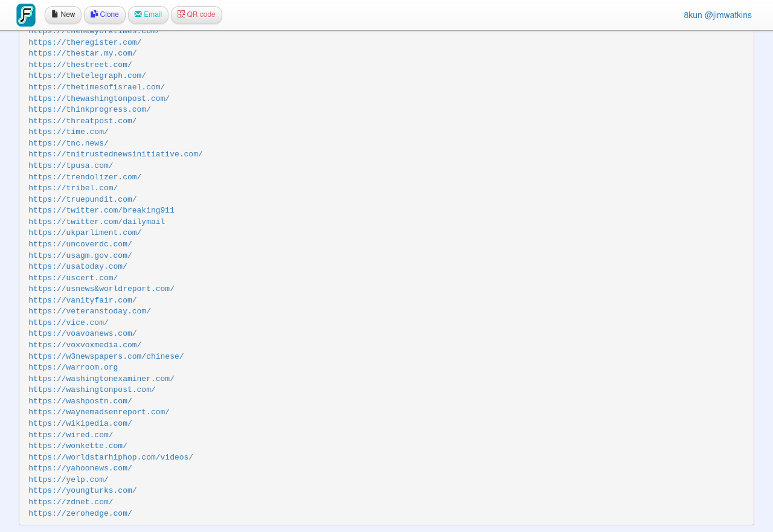Send paste via Email button

coord(148,15)
